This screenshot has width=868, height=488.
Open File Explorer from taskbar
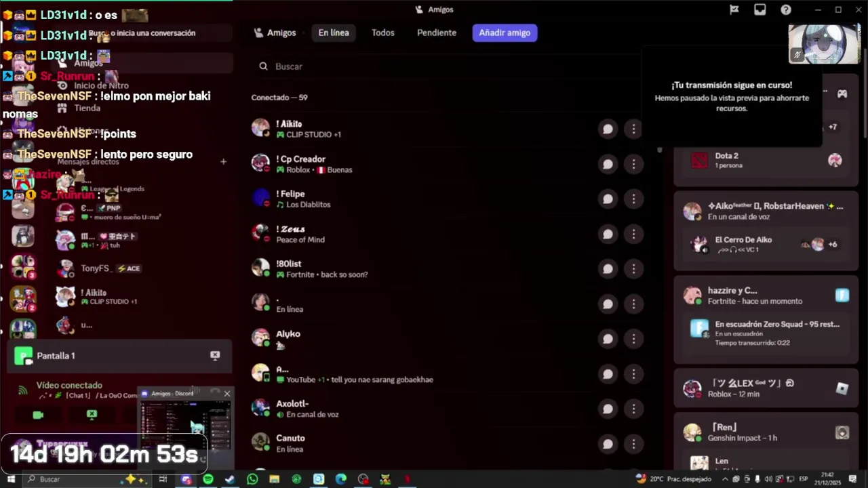tap(274, 479)
